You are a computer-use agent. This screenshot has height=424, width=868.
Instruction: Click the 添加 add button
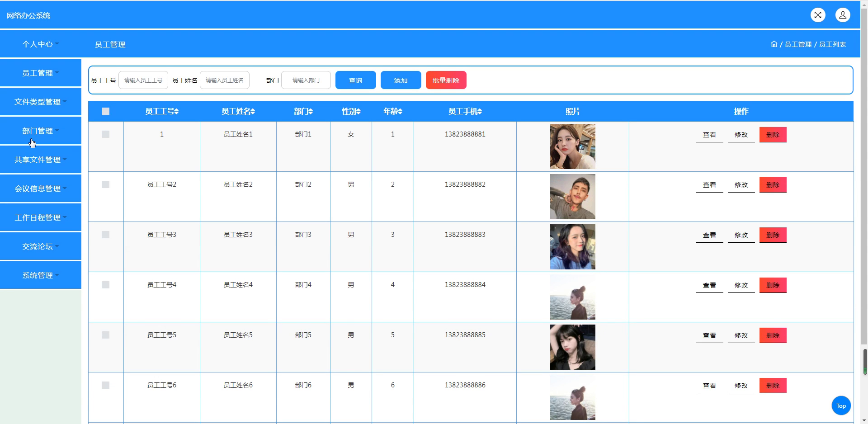pyautogui.click(x=401, y=80)
